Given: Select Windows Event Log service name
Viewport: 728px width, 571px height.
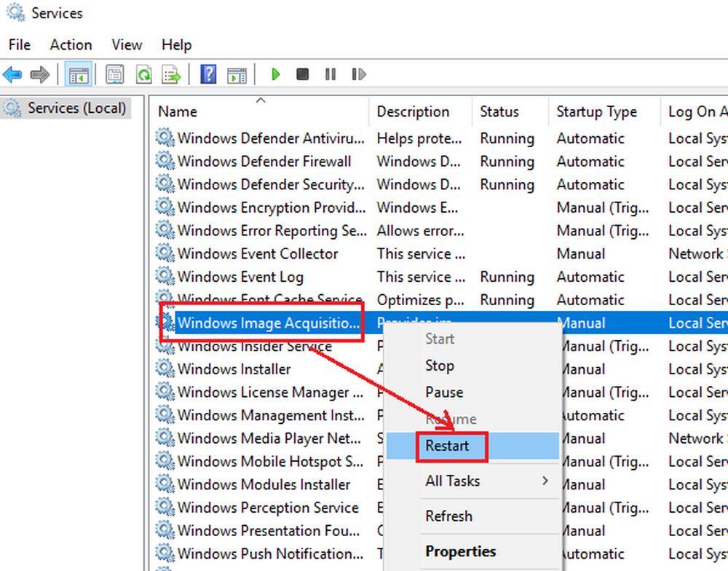Looking at the screenshot, I should pyautogui.click(x=240, y=277).
